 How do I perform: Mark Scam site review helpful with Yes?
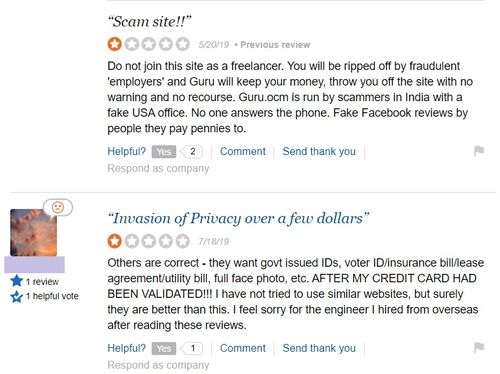coord(164,152)
